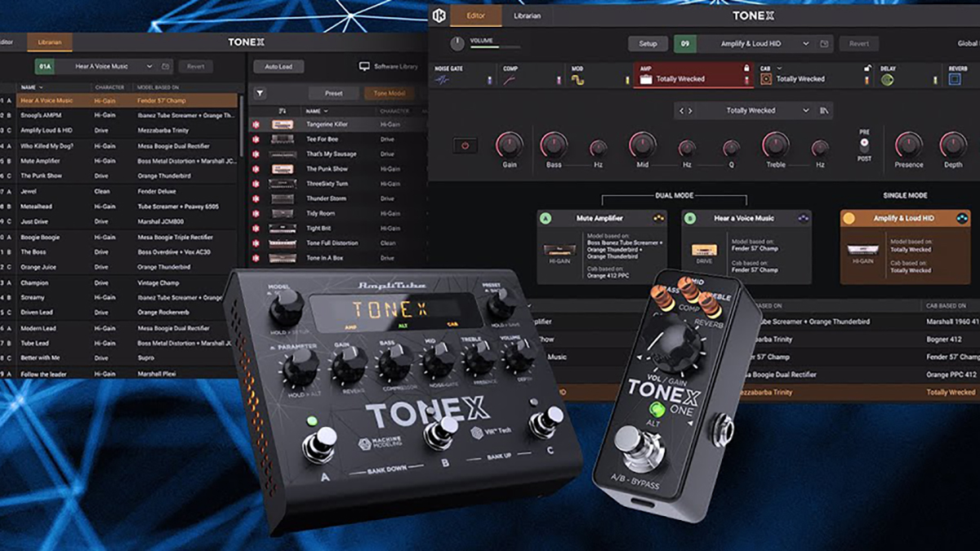Click the filter funnel icon in Librarian
Image resolution: width=980 pixels, height=551 pixels.
click(x=260, y=94)
